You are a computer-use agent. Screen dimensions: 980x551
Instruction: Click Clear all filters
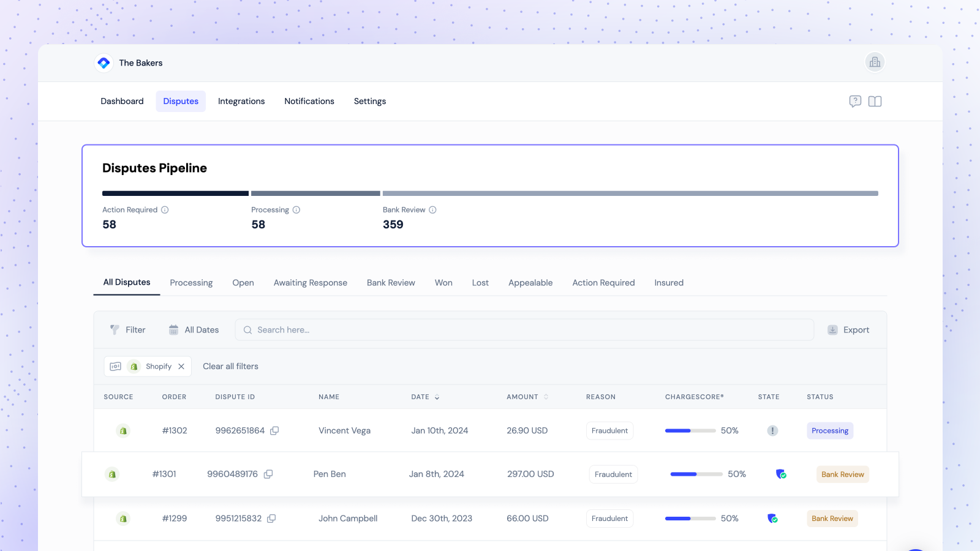coord(230,366)
